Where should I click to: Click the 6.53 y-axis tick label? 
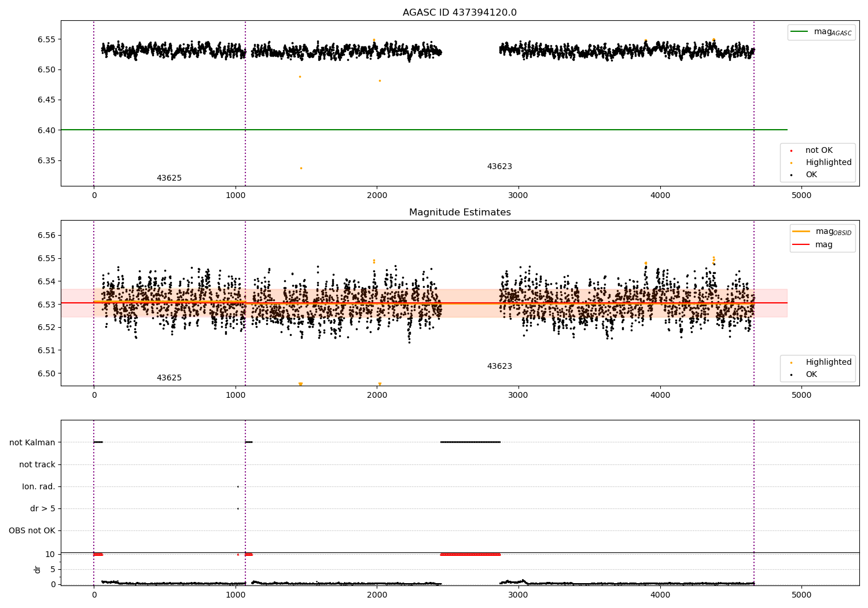coord(46,305)
